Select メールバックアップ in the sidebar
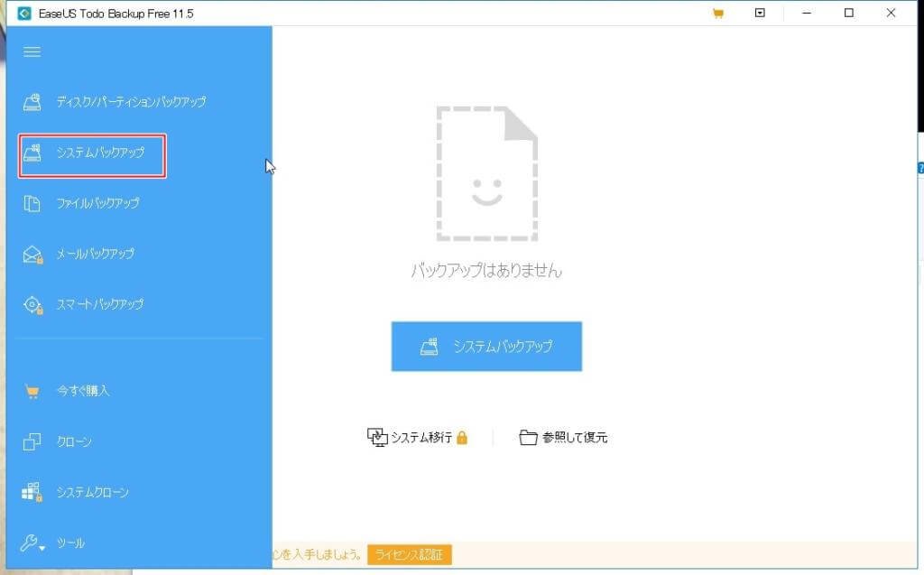Image resolution: width=924 pixels, height=575 pixels. pyautogui.click(x=95, y=255)
